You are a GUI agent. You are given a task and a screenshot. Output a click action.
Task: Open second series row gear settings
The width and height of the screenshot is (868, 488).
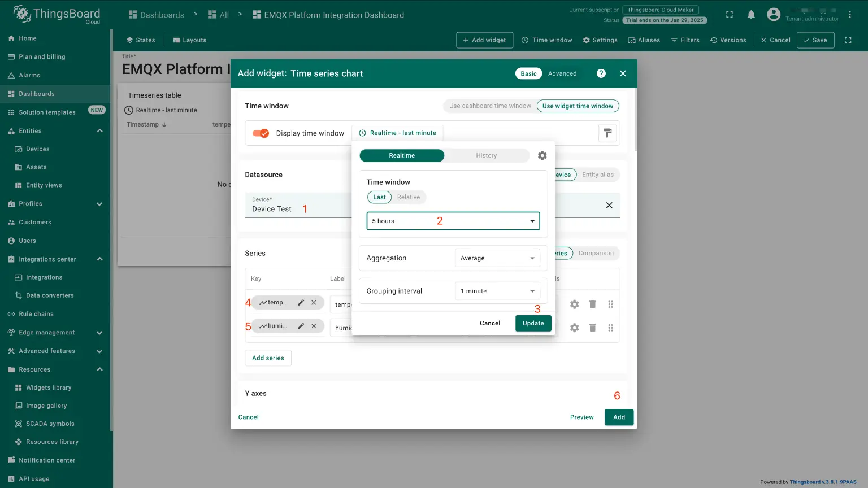tap(574, 328)
